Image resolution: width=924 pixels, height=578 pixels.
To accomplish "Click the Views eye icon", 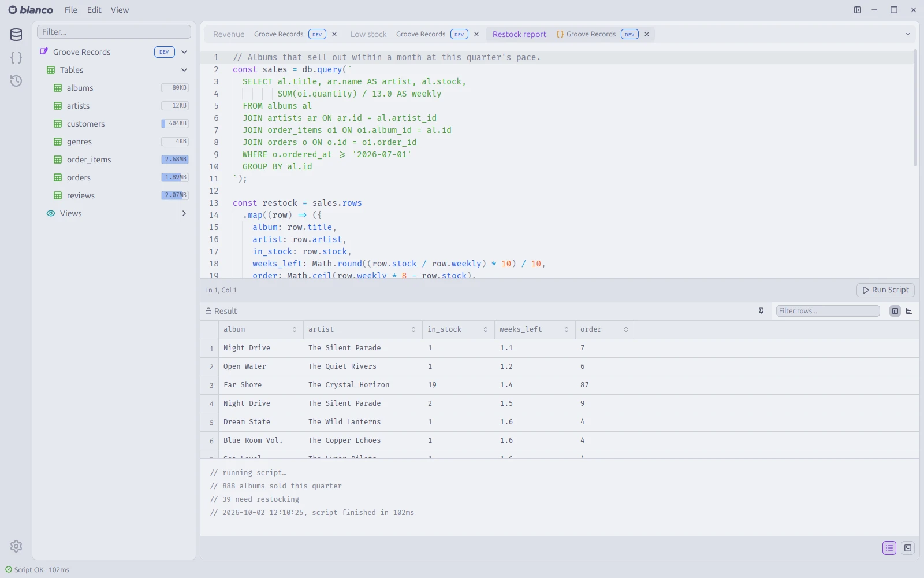I will [x=51, y=213].
